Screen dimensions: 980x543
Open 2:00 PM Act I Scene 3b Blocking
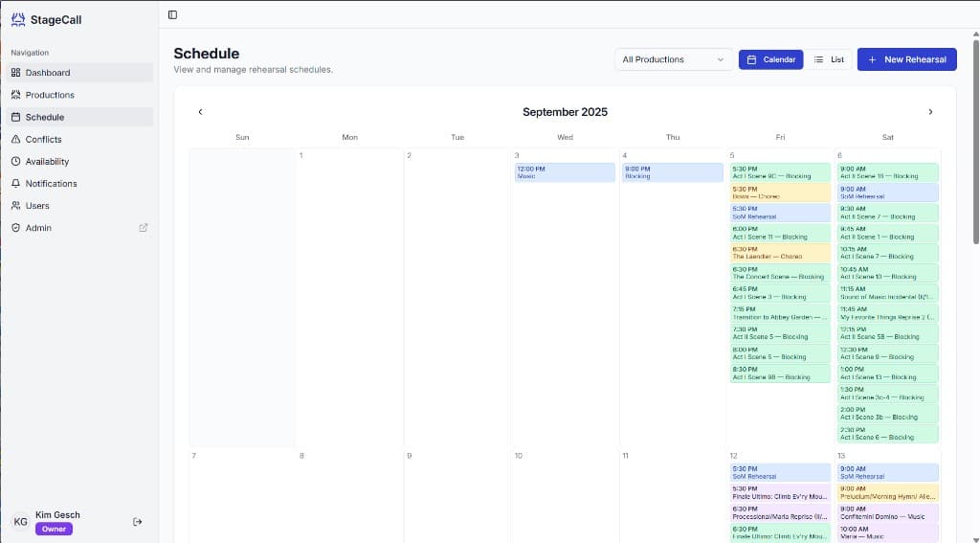(x=888, y=414)
